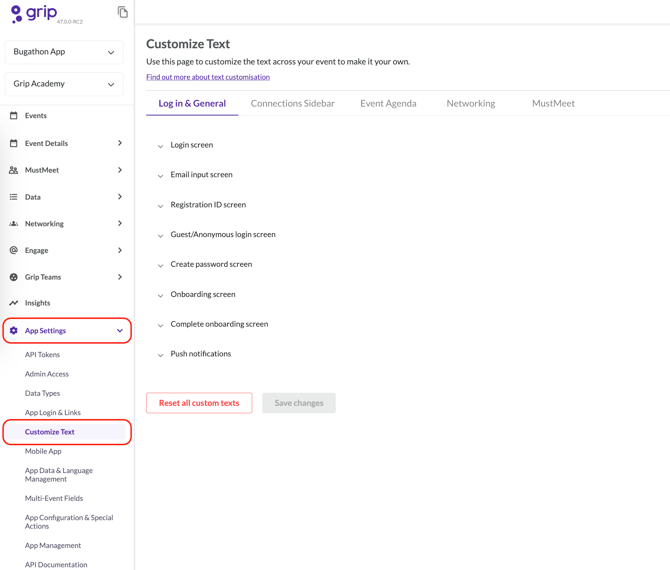
Task: Click the Engage at-sign icon
Action: pos(14,250)
